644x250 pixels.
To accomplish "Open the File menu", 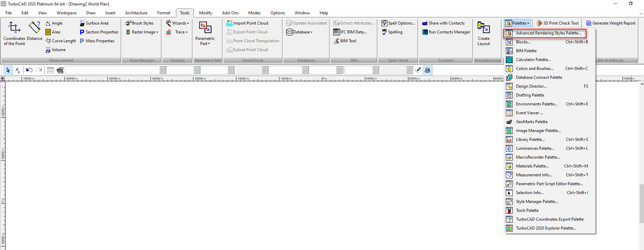I will click(9, 13).
